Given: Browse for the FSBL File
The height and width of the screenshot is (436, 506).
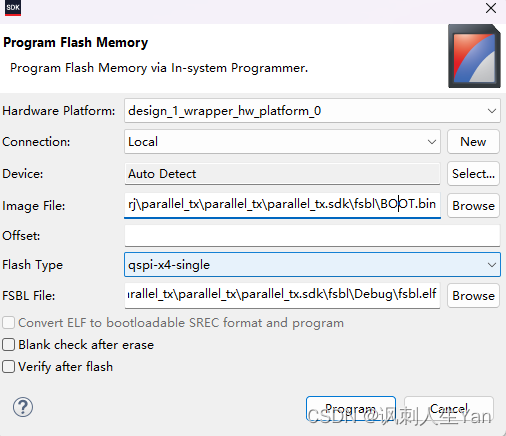Looking at the screenshot, I should [x=473, y=296].
